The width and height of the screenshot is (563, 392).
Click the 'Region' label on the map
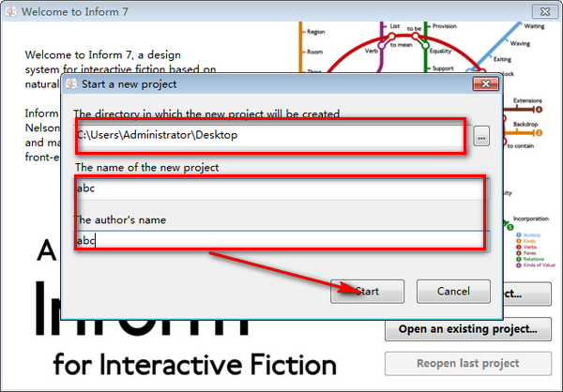coord(315,32)
